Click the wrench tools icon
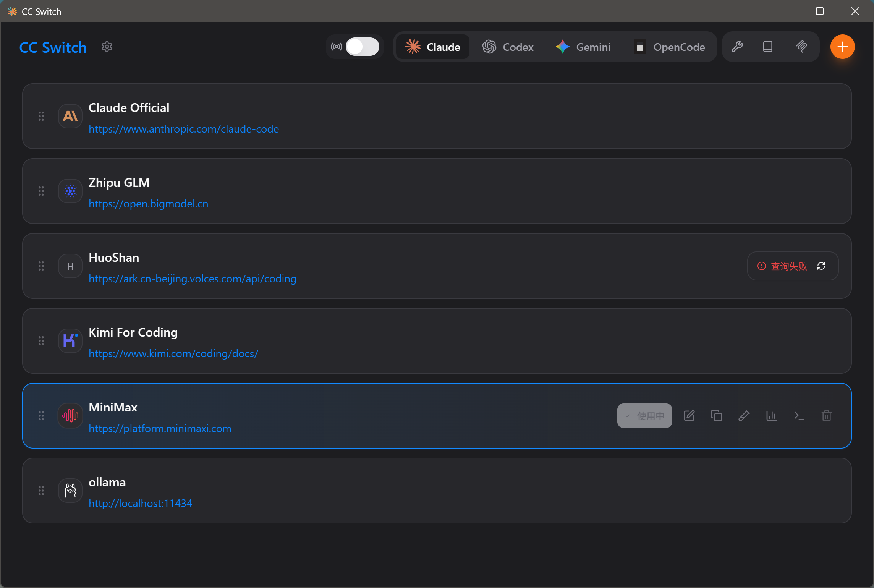874x588 pixels. click(737, 47)
